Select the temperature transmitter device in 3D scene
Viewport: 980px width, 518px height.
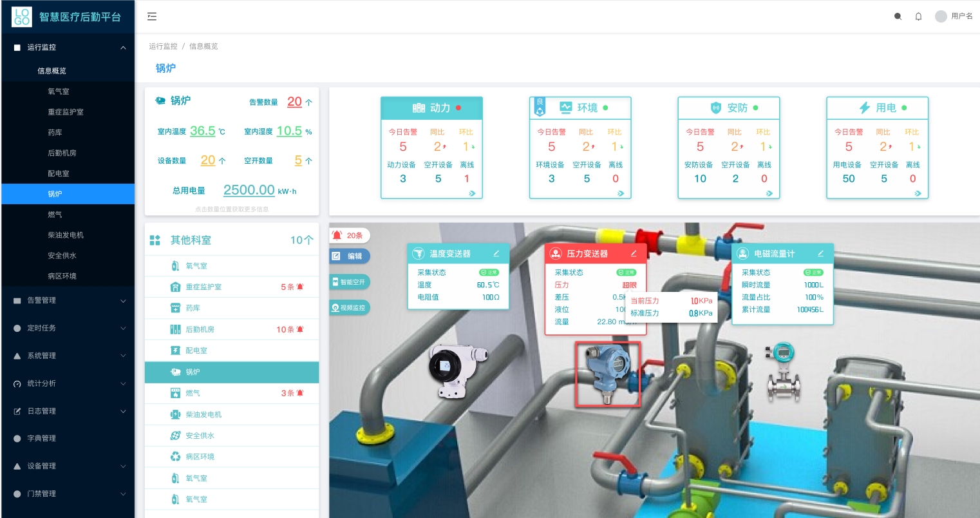pyautogui.click(x=458, y=370)
